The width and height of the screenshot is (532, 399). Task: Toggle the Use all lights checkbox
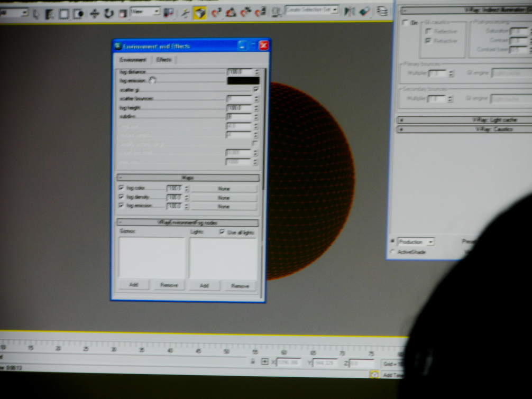pos(222,232)
